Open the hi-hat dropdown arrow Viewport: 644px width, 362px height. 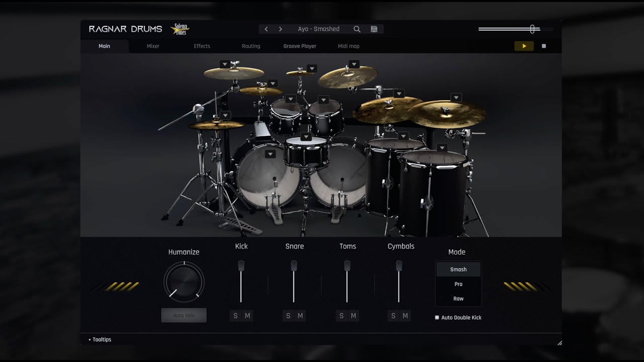tap(225, 115)
